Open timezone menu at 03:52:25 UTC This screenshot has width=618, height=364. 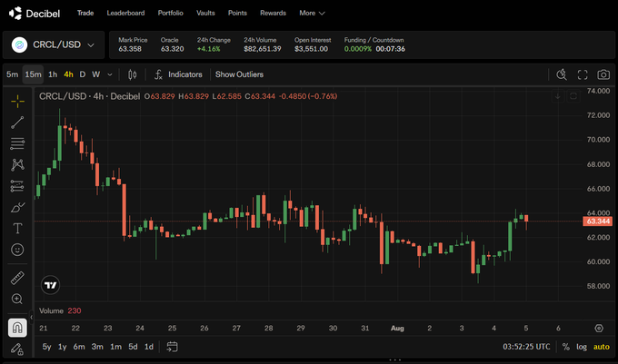point(526,347)
